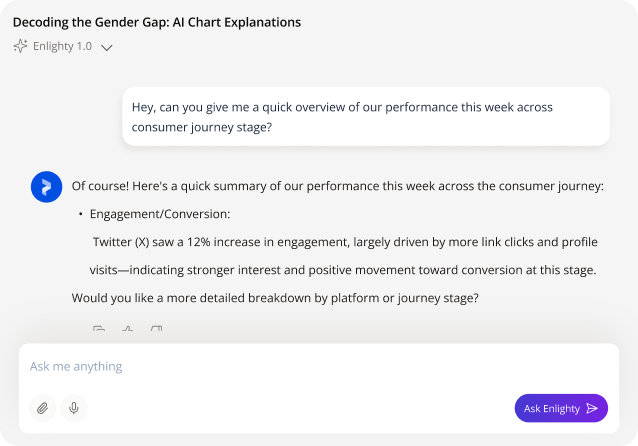
Task: Start voice input with the microphone icon
Action: [73, 408]
